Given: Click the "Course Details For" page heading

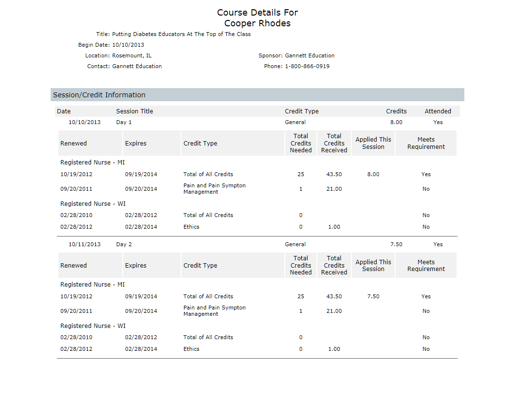Looking at the screenshot, I should 257,13.
